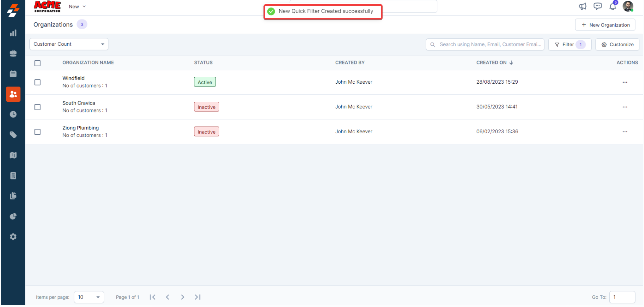The image size is (644, 307).
Task: Open the dashboard bar chart sidebar icon
Action: point(13,33)
